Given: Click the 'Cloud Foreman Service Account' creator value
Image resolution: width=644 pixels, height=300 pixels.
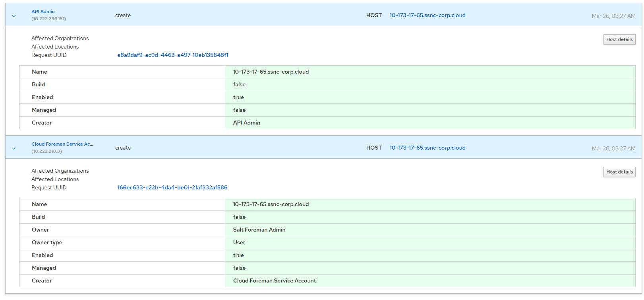Looking at the screenshot, I should 274,281.
